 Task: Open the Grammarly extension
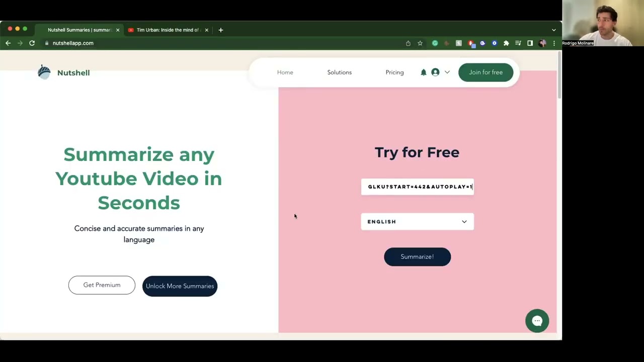(x=435, y=43)
